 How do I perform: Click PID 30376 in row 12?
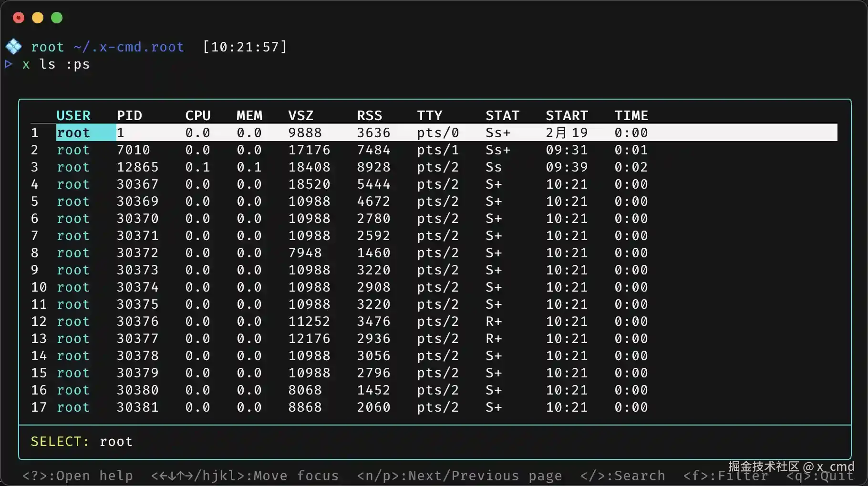pos(138,321)
